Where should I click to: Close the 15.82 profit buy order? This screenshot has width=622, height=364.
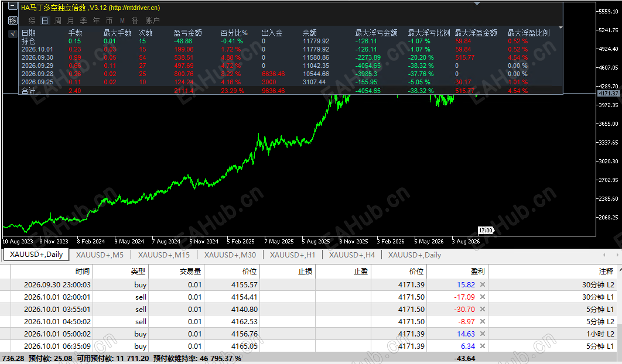483,284
